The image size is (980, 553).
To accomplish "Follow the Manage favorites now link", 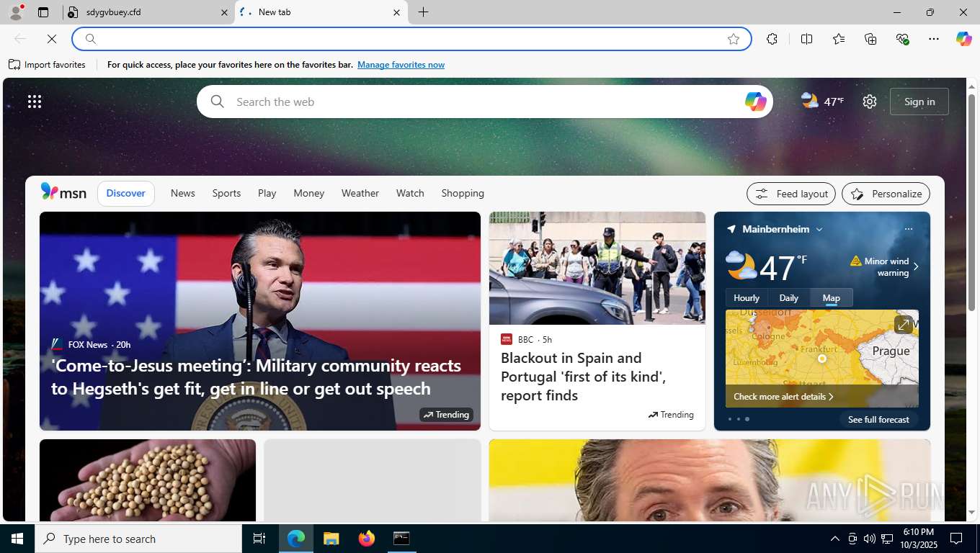I will click(401, 65).
